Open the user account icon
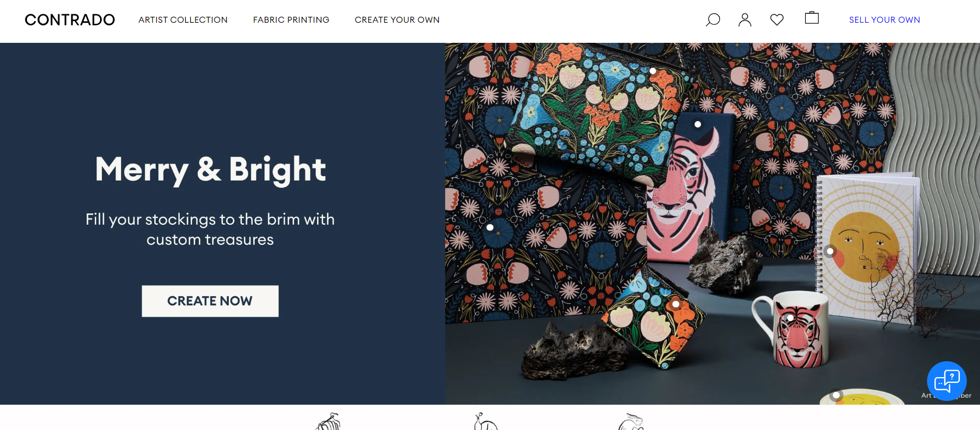 point(745,20)
